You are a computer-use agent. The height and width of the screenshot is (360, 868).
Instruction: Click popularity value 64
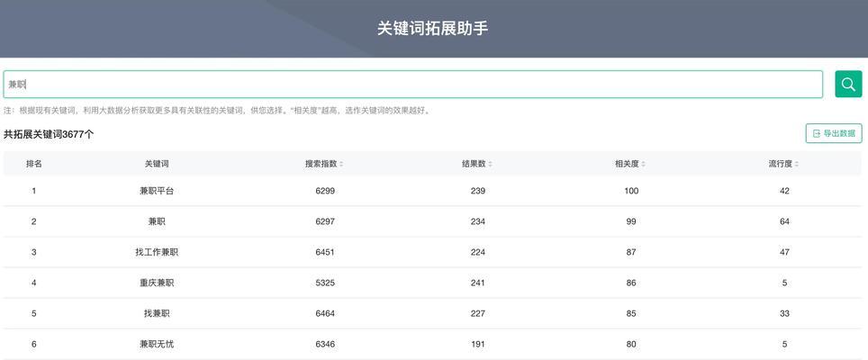[x=784, y=221]
